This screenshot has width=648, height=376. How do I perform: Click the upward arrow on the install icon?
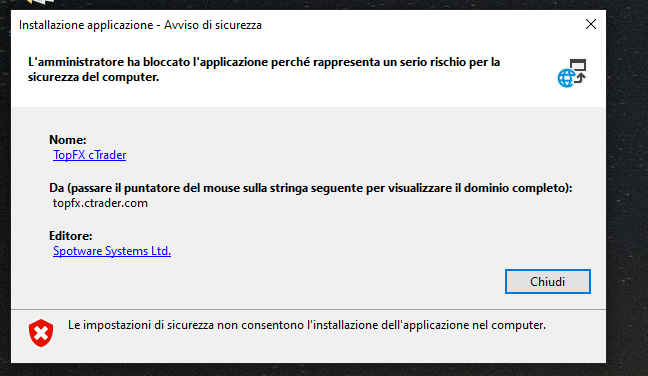[x=580, y=78]
